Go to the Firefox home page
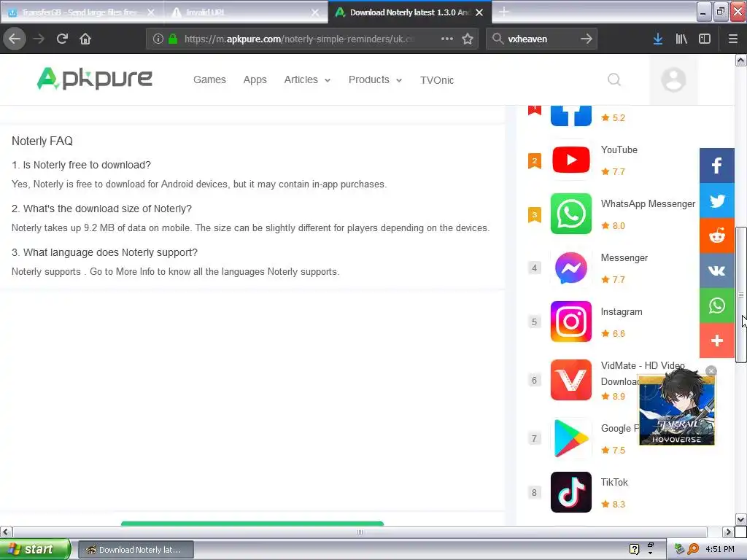 pos(85,39)
